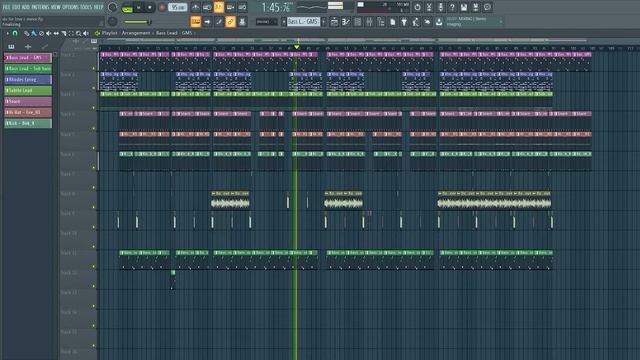Click the download content icon
The width and height of the screenshot is (640, 360).
tap(439, 22)
